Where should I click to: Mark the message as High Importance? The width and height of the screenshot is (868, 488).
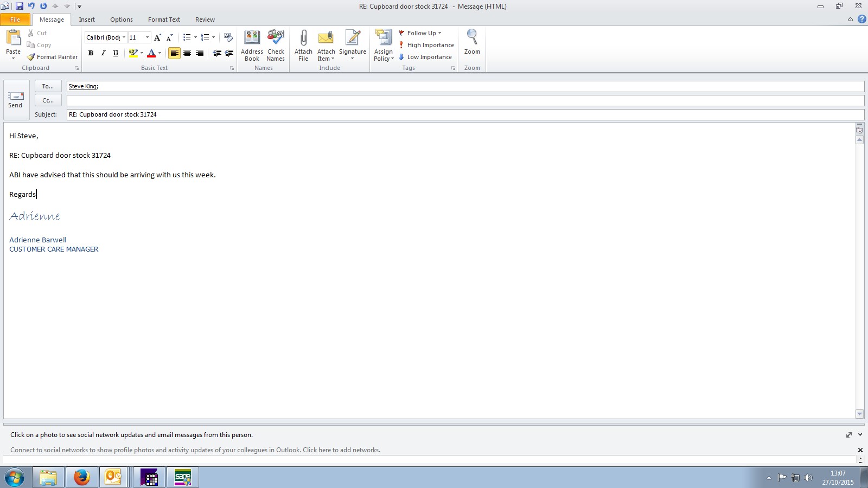[x=426, y=45]
